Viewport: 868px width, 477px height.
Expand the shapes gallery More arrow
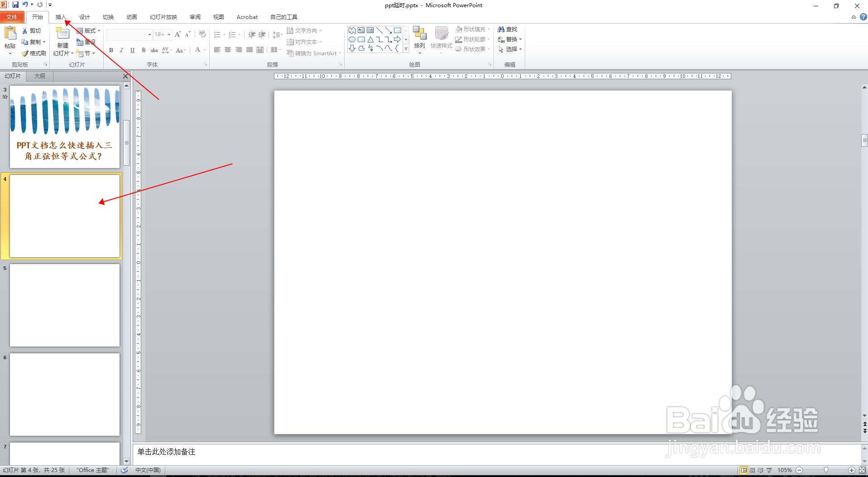[x=406, y=48]
